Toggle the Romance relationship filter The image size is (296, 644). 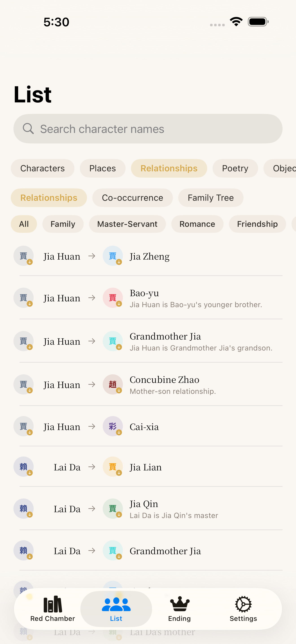pyautogui.click(x=197, y=224)
